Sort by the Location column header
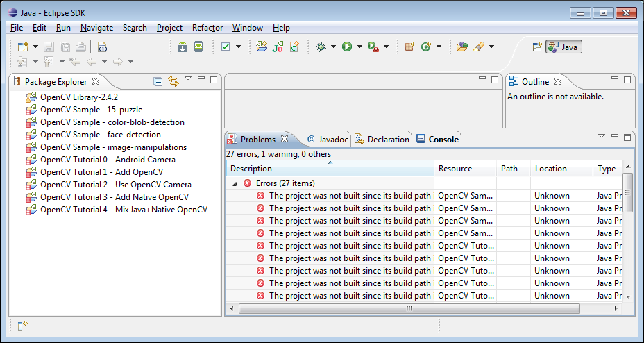 561,169
